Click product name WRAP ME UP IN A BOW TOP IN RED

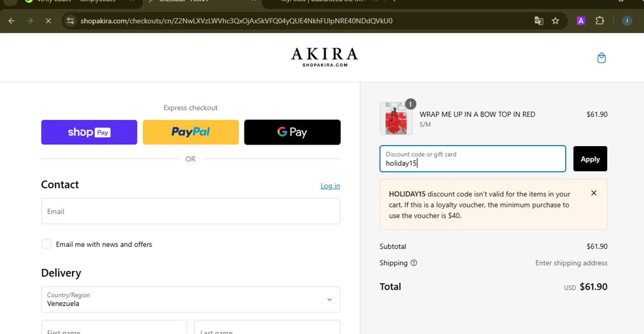coord(477,114)
